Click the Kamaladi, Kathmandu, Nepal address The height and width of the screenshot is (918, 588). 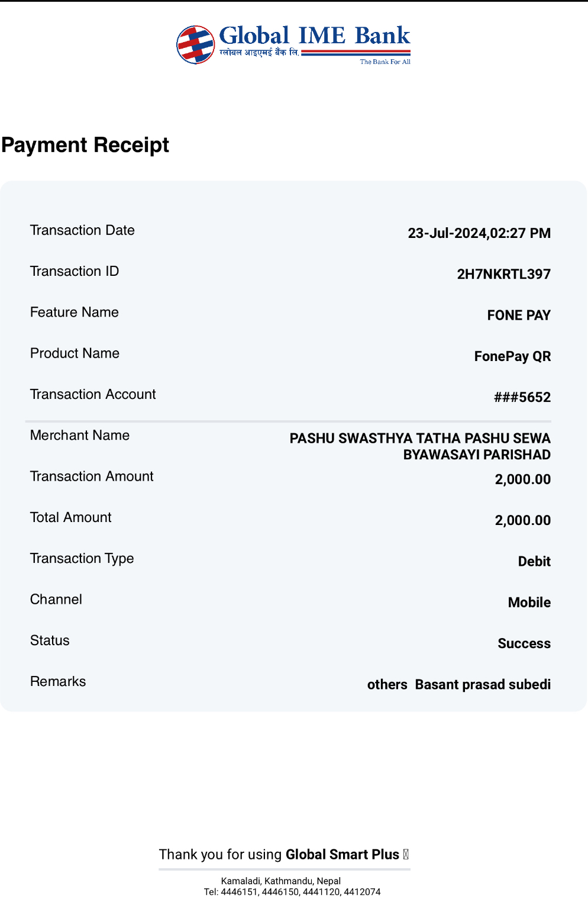(x=281, y=881)
